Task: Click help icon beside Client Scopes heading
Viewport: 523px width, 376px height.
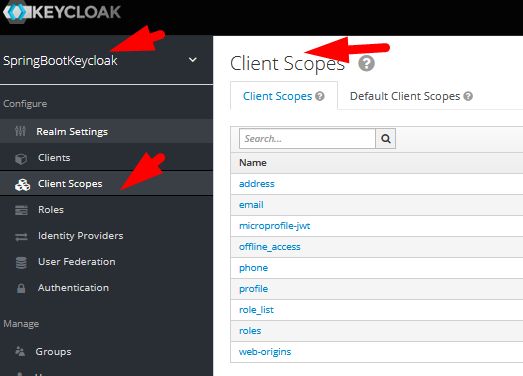Action: (x=367, y=63)
